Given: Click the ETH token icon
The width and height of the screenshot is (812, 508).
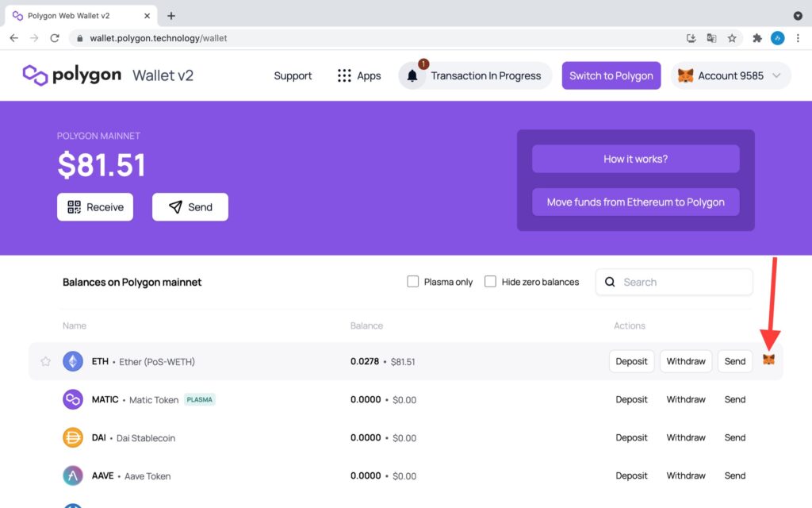Looking at the screenshot, I should [x=73, y=361].
